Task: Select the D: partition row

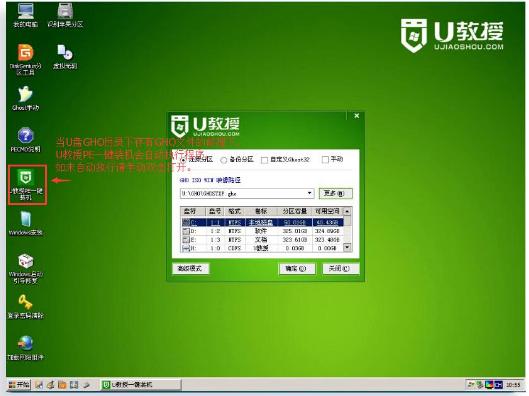Action: pos(262,231)
